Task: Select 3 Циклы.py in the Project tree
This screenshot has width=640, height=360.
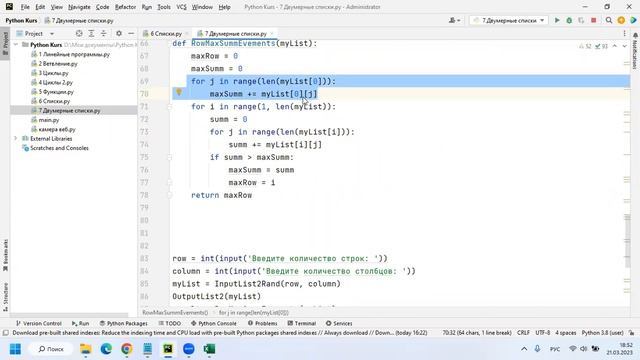Action: click(53, 73)
